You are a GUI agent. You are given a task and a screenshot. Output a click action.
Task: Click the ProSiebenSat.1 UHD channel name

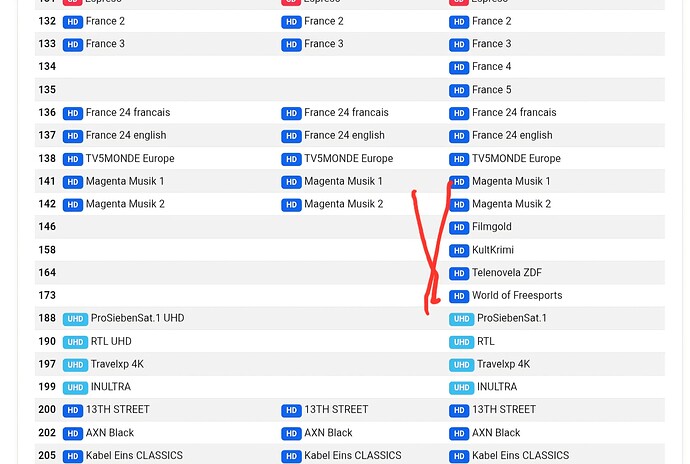point(137,318)
